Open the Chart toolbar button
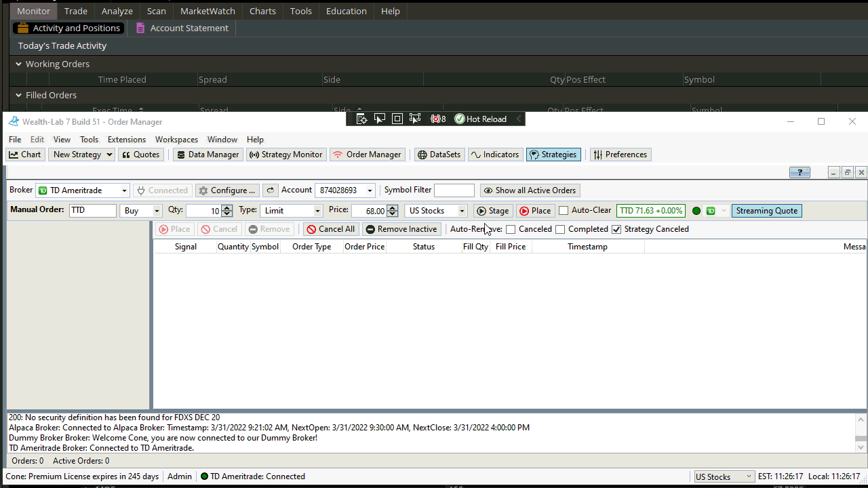 click(x=25, y=155)
